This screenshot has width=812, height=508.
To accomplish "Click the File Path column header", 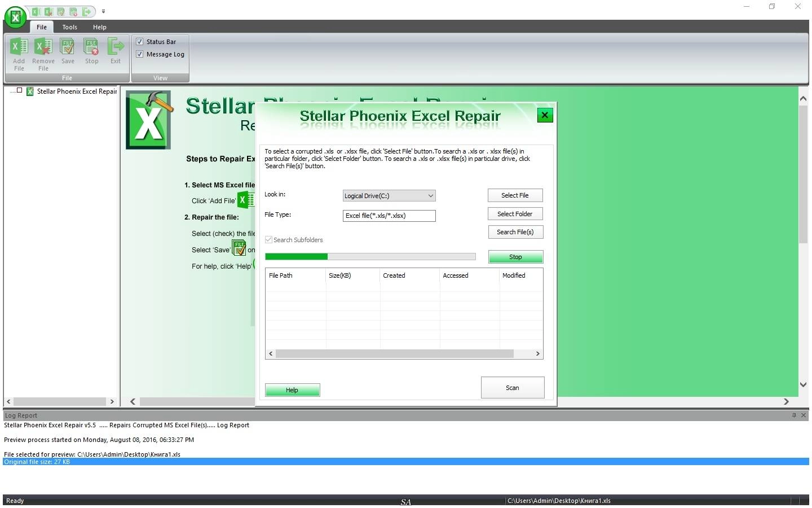I will pos(295,275).
